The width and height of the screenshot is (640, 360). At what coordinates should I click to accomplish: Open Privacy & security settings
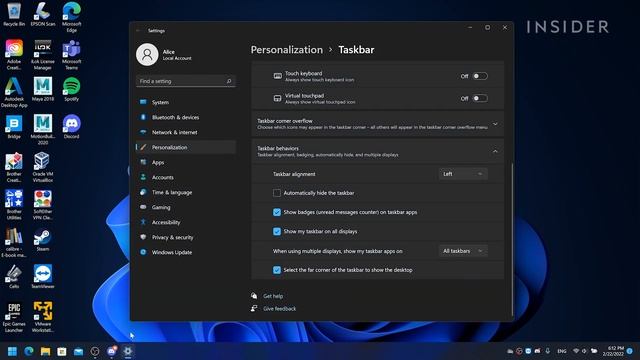(x=186, y=237)
